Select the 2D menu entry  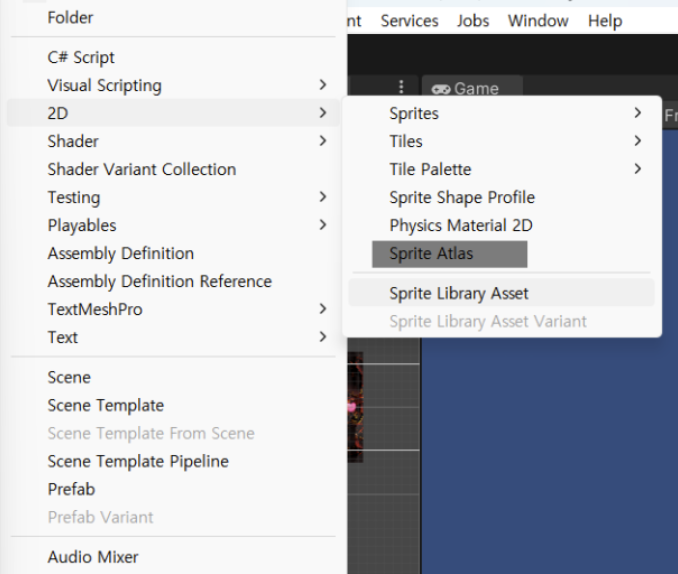coord(173,113)
